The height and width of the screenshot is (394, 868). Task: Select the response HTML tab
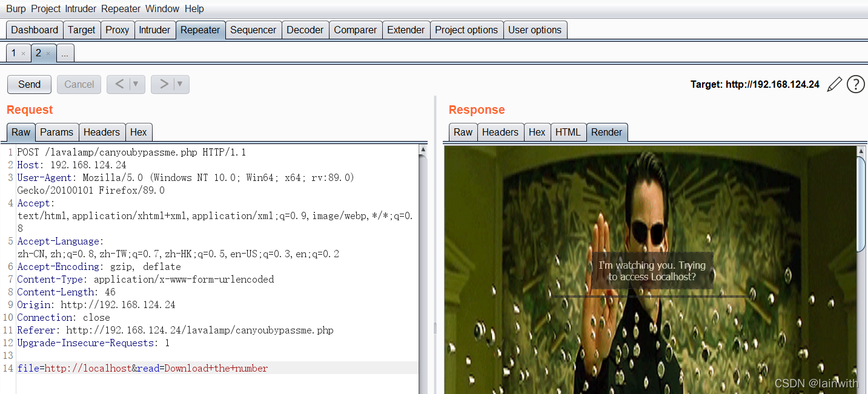click(568, 132)
